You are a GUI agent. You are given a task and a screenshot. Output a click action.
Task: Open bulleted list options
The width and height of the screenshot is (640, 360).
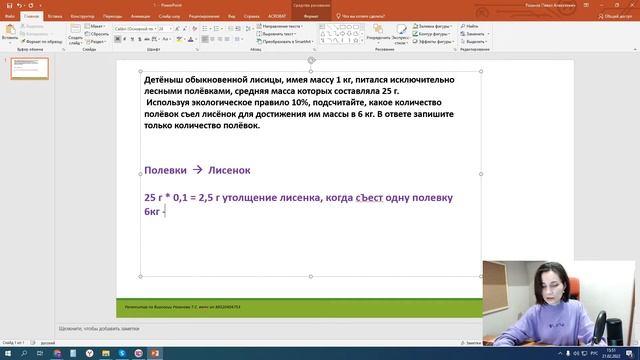[x=206, y=29]
